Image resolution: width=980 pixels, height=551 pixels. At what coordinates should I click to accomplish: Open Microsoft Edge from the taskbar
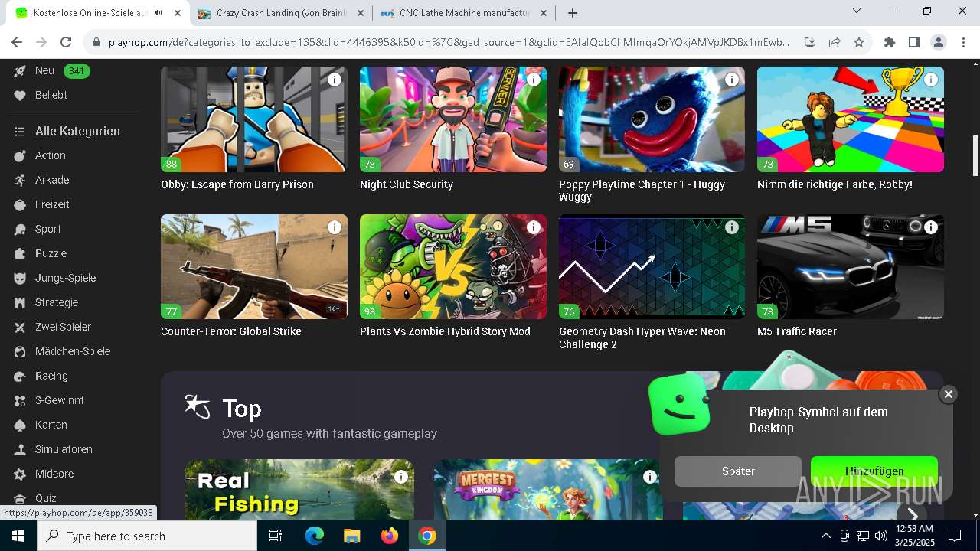click(315, 536)
